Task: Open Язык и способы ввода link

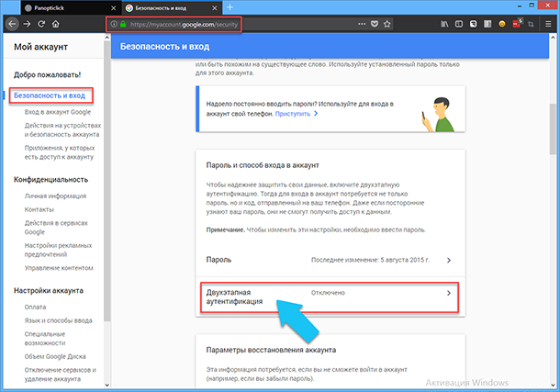Action: [58, 320]
